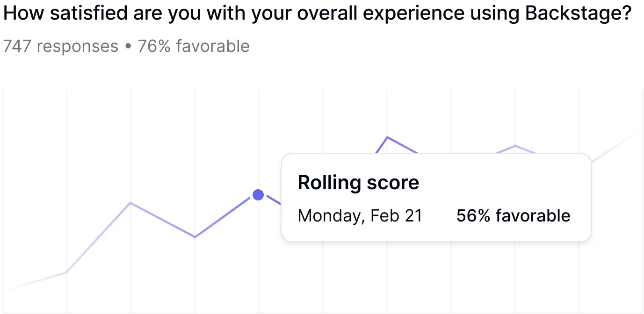The width and height of the screenshot is (644, 314).
Task: Click the leftmost starting end of the line
Action: 10,288
